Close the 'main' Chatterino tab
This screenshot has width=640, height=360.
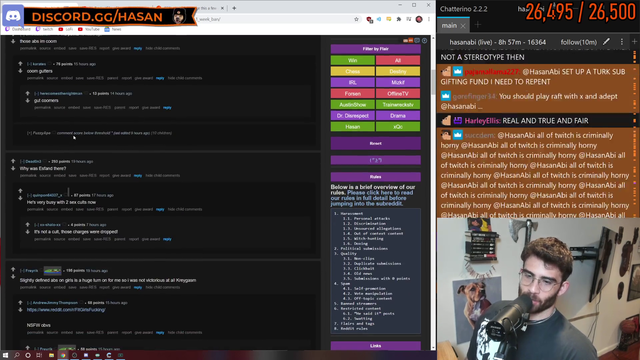(x=463, y=26)
